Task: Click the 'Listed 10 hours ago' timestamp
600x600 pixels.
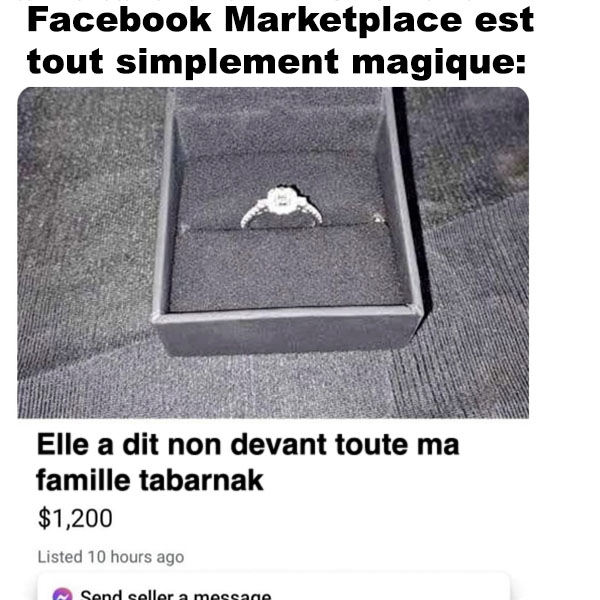Action: (111, 557)
